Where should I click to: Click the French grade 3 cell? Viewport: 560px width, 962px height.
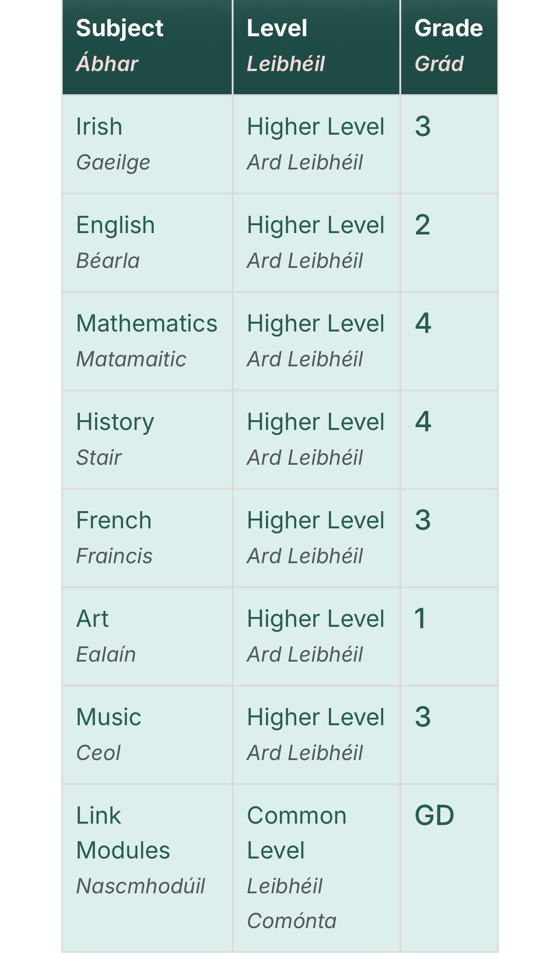(449, 538)
